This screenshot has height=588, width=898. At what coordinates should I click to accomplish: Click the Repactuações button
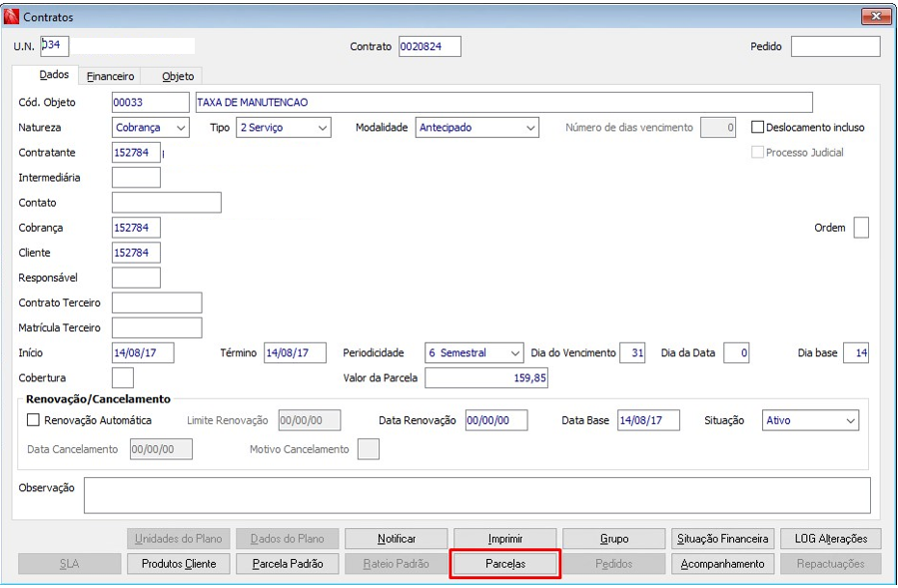coord(830,564)
